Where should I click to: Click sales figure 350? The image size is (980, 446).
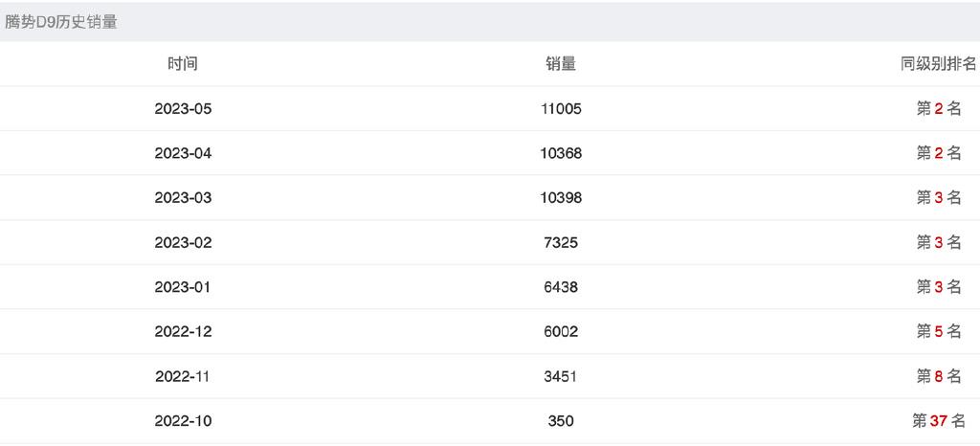point(561,421)
